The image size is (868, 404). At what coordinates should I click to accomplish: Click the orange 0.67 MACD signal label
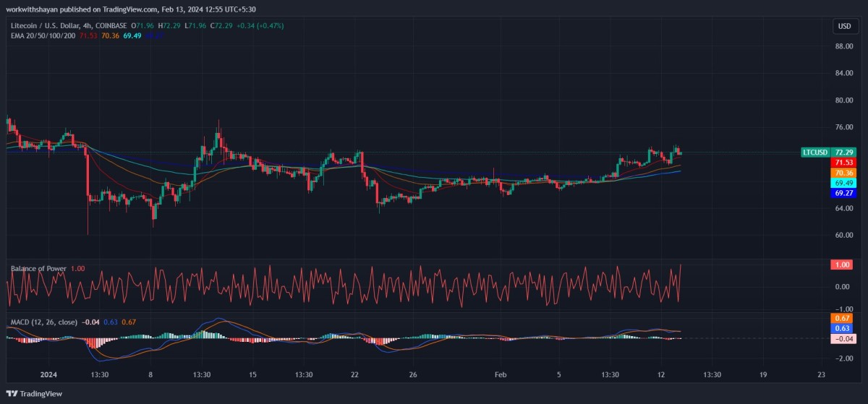[x=843, y=318]
